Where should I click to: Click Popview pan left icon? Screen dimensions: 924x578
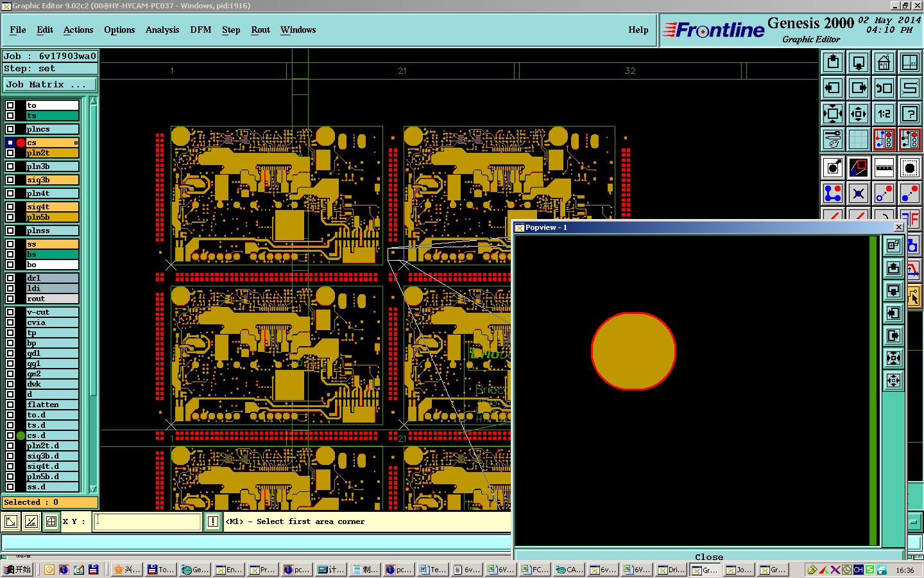(893, 313)
